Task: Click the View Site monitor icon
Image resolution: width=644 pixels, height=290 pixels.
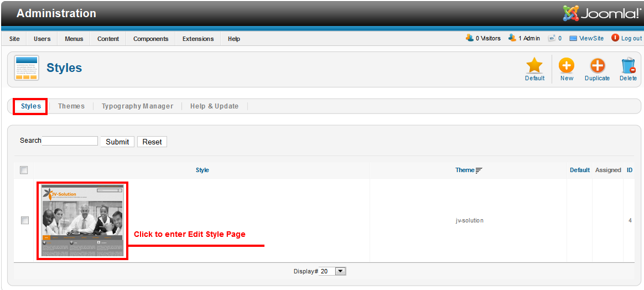Action: (573, 39)
